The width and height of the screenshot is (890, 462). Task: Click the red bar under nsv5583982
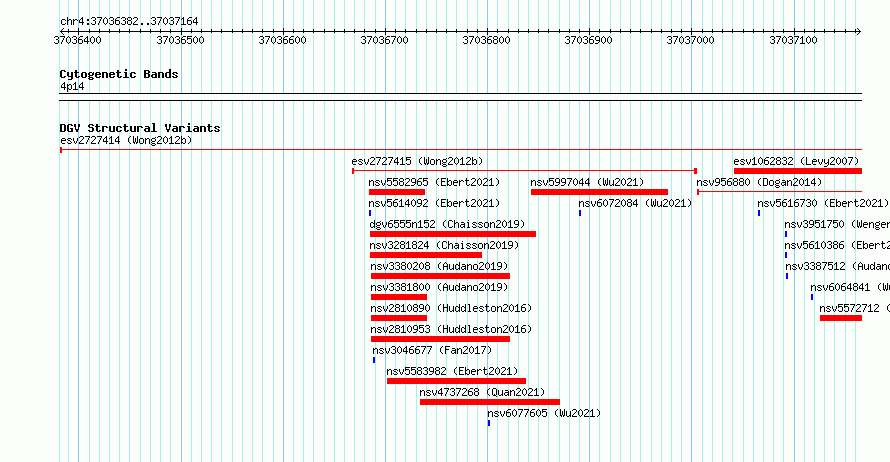coord(456,381)
